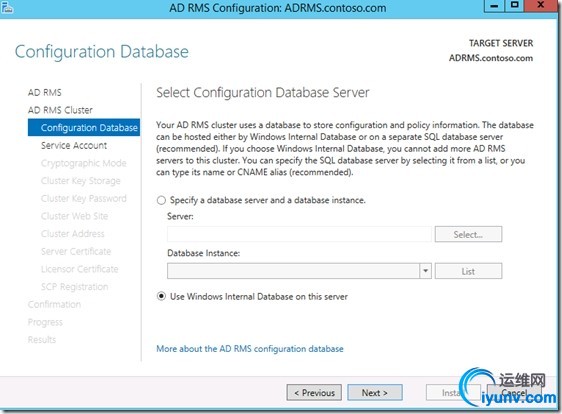Expand the Database Instance dropdown arrow
Image resolution: width=562 pixels, height=414 pixels.
(x=425, y=271)
